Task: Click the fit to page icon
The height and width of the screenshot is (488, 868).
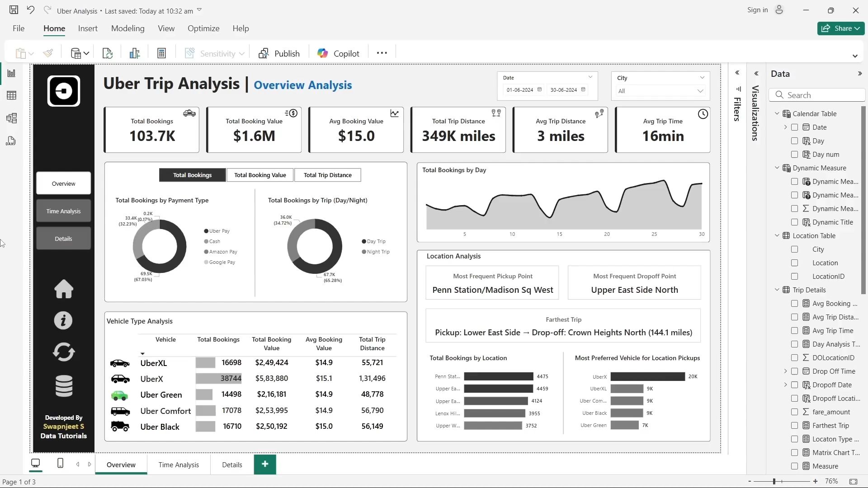Action: [x=853, y=482]
